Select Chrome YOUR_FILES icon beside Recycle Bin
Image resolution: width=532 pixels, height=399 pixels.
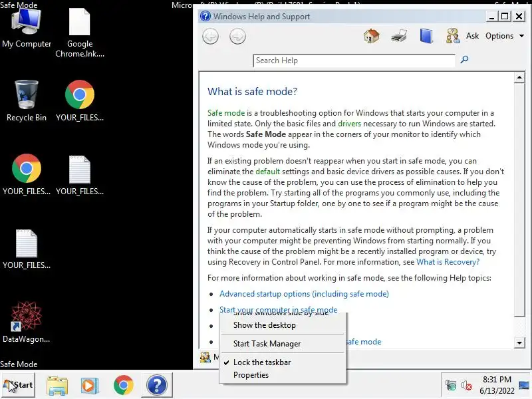click(x=80, y=101)
